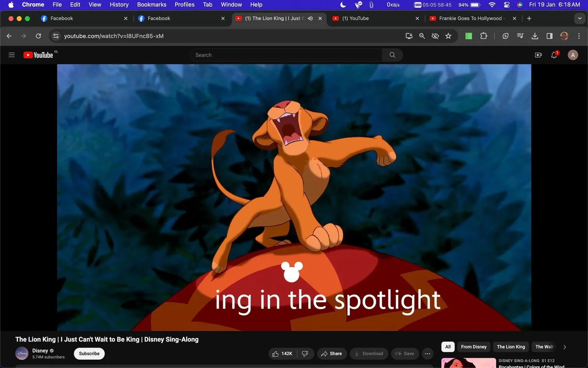The height and width of the screenshot is (368, 588).
Task: Open the Chrome profile avatar
Action: [x=564, y=36]
